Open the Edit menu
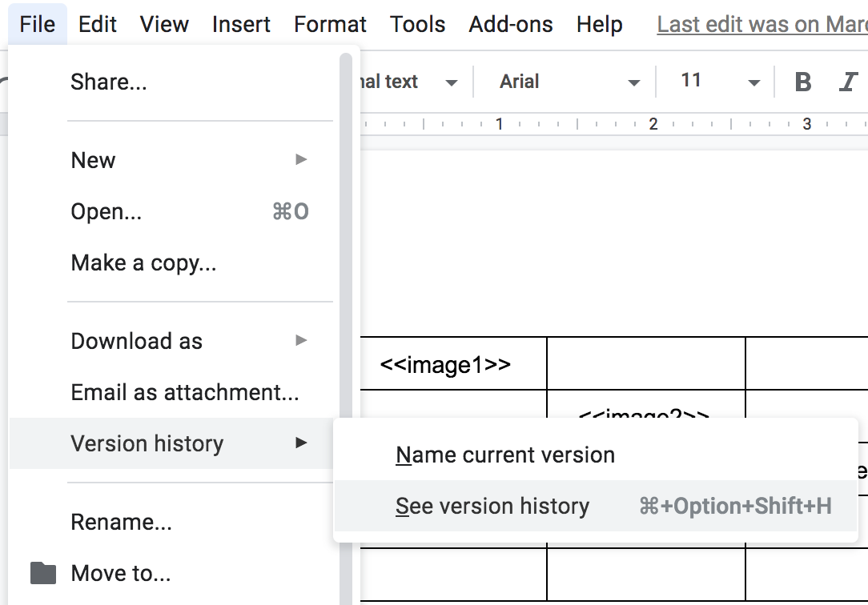 pos(98,24)
